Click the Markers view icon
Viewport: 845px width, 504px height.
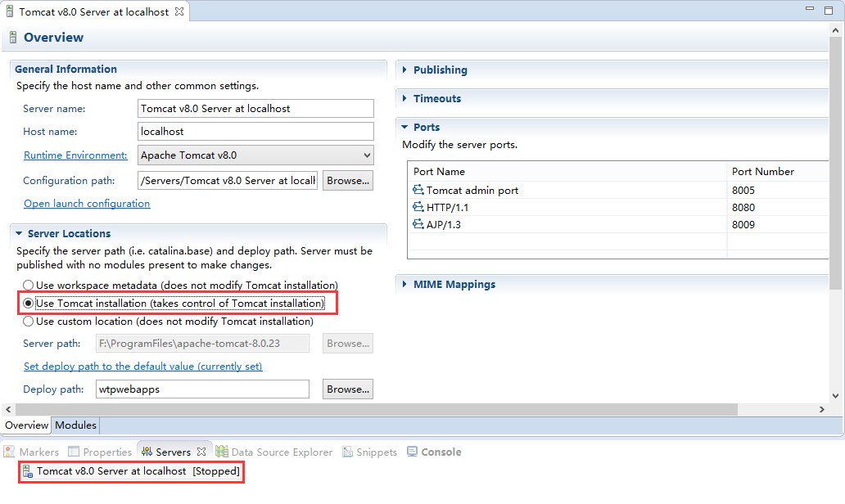9,452
